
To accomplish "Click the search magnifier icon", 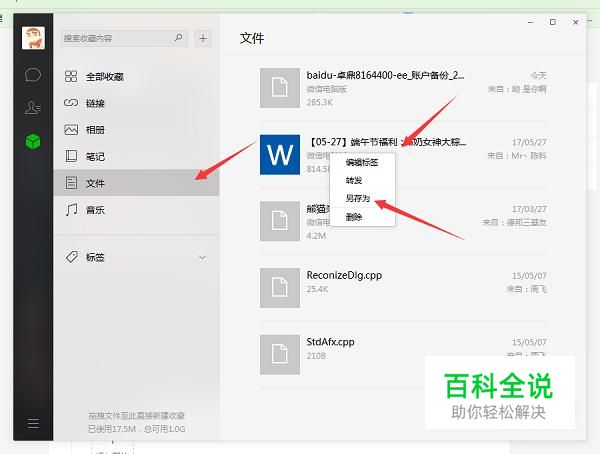I will (178, 38).
